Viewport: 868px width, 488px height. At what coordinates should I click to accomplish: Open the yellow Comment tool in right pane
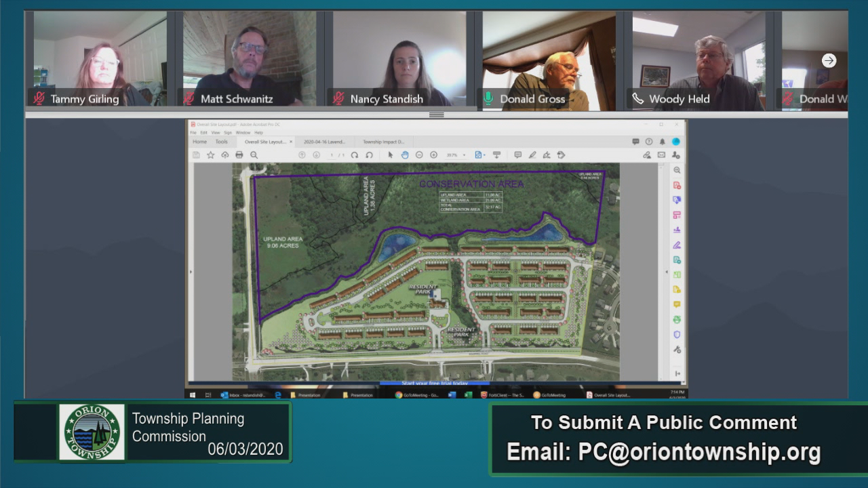[677, 304]
